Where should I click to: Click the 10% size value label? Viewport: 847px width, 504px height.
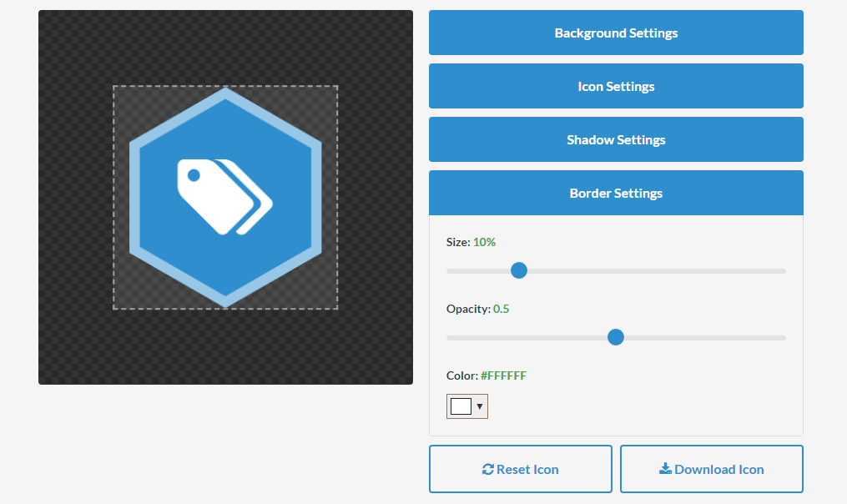coord(484,242)
